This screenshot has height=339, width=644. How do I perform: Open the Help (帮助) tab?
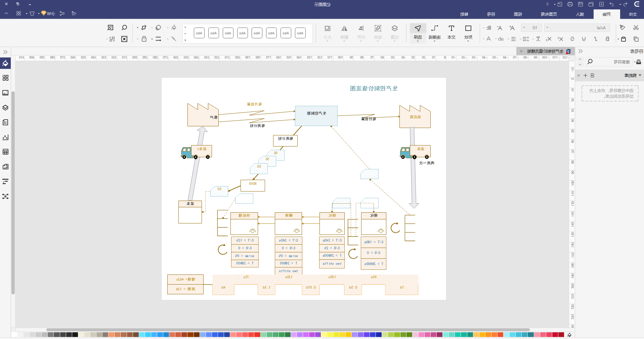pyautogui.click(x=464, y=14)
